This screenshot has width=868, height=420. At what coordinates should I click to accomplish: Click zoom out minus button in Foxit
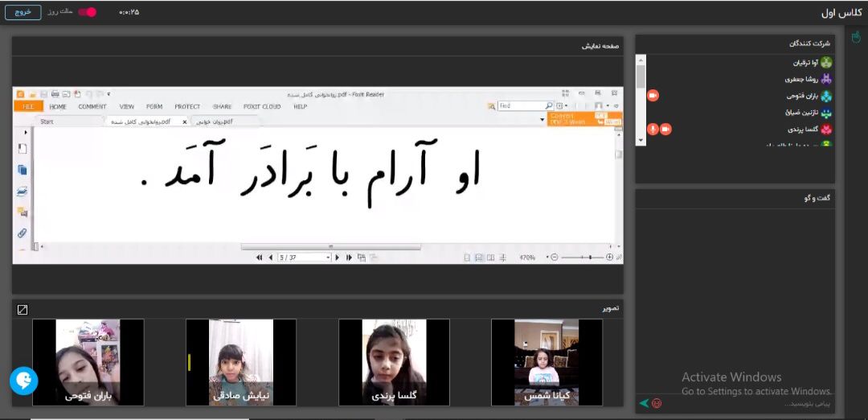click(x=554, y=257)
